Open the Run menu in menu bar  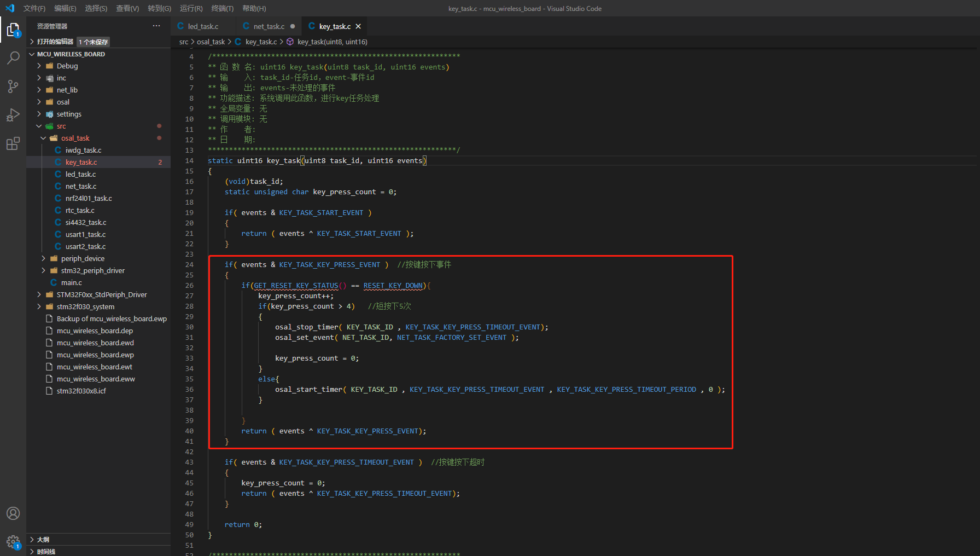coord(191,8)
